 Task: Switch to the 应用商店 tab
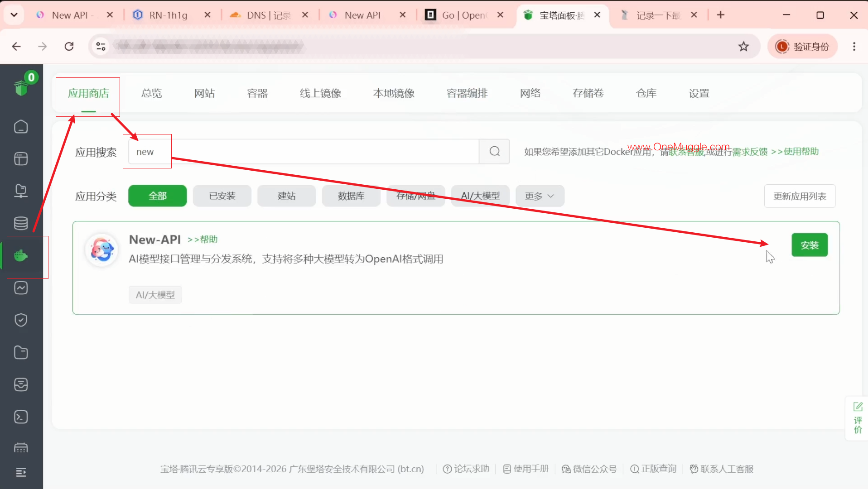point(88,93)
